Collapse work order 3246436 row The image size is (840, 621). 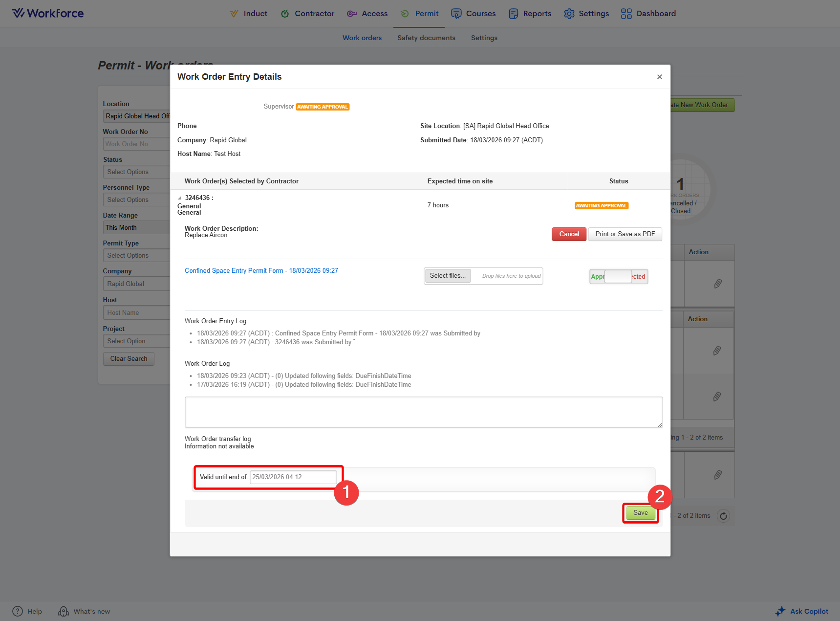180,198
